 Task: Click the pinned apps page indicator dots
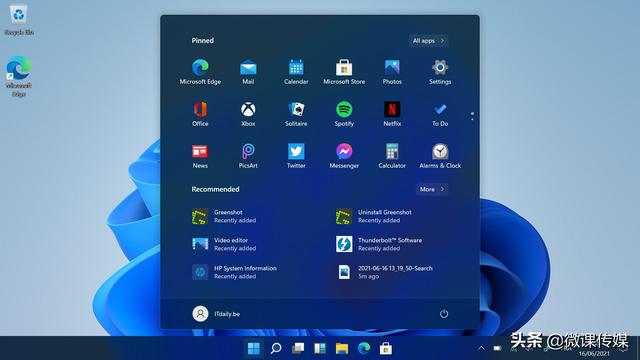point(472,116)
